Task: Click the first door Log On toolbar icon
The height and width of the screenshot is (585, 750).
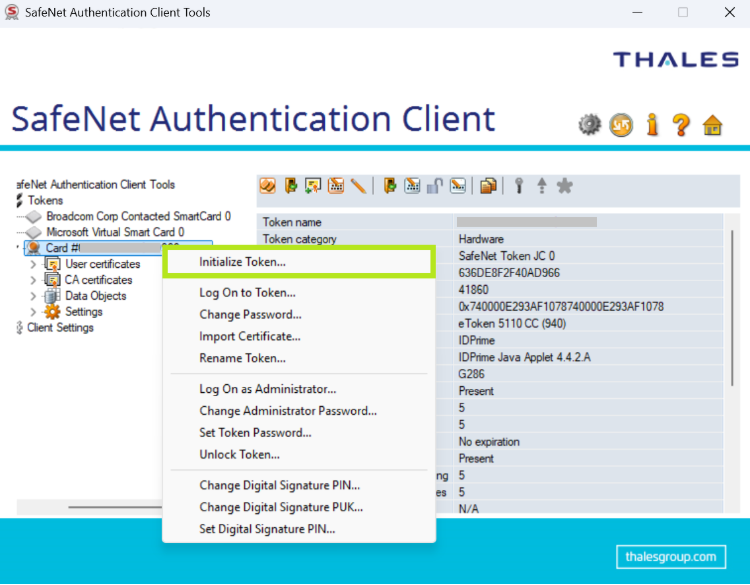Action: (x=291, y=186)
